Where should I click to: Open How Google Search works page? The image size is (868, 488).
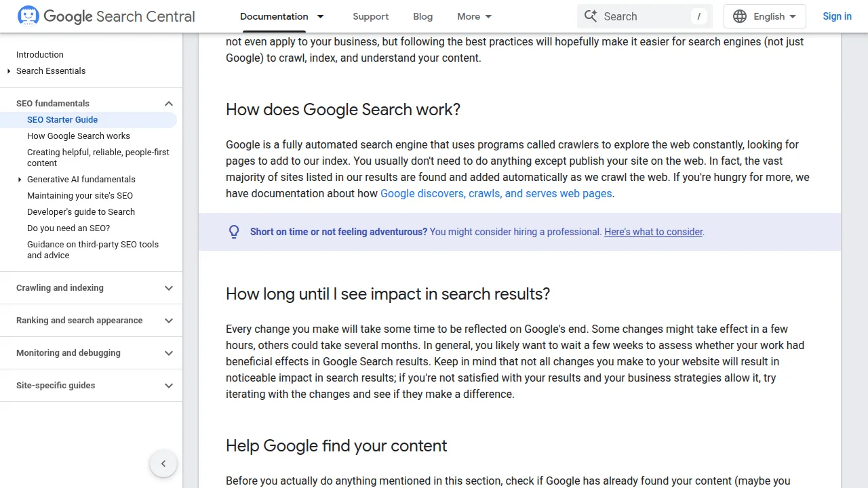(x=79, y=136)
